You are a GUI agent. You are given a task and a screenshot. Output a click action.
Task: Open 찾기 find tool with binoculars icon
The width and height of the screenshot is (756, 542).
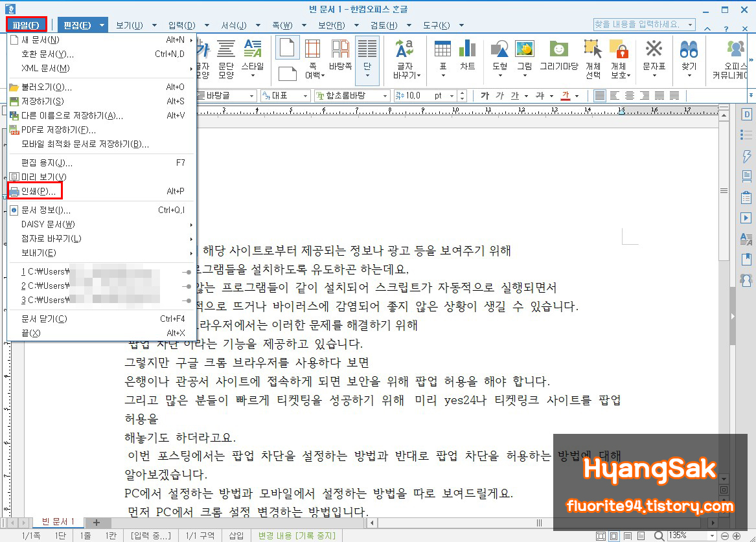coord(689,59)
